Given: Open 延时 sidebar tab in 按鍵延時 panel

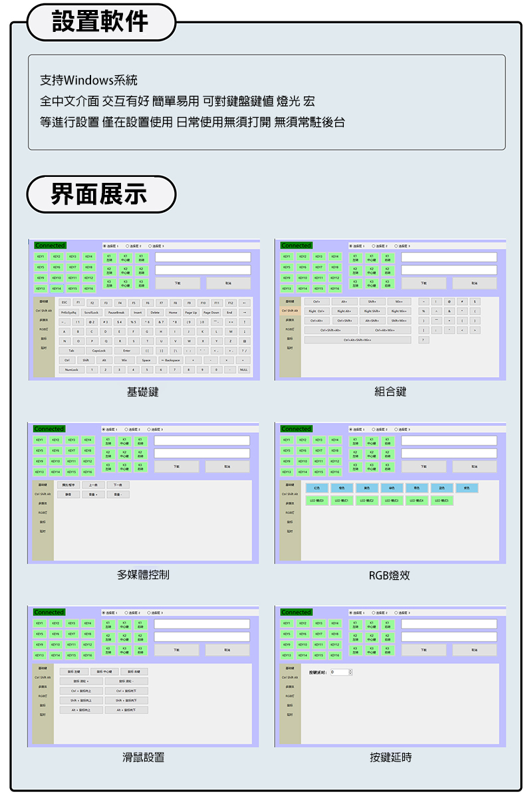Looking at the screenshot, I should point(289,715).
